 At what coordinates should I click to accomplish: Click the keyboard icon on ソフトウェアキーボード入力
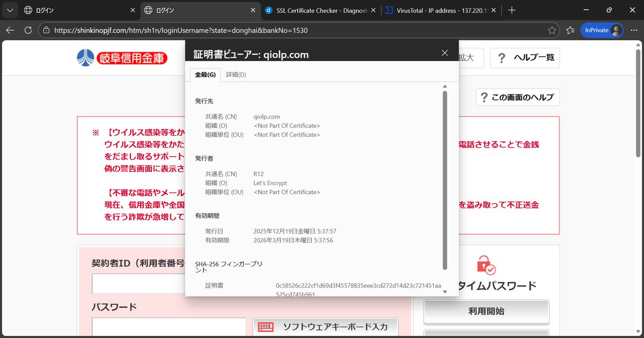(265, 326)
